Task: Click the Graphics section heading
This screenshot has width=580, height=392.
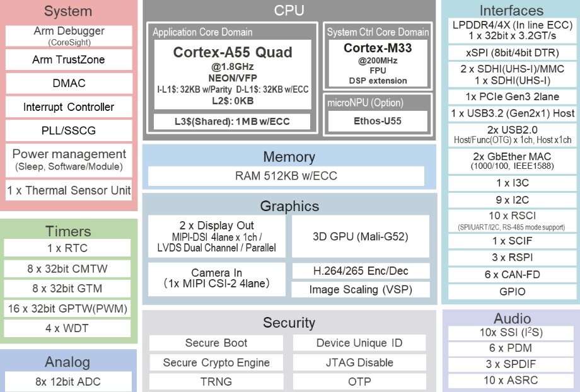Action: 289,206
